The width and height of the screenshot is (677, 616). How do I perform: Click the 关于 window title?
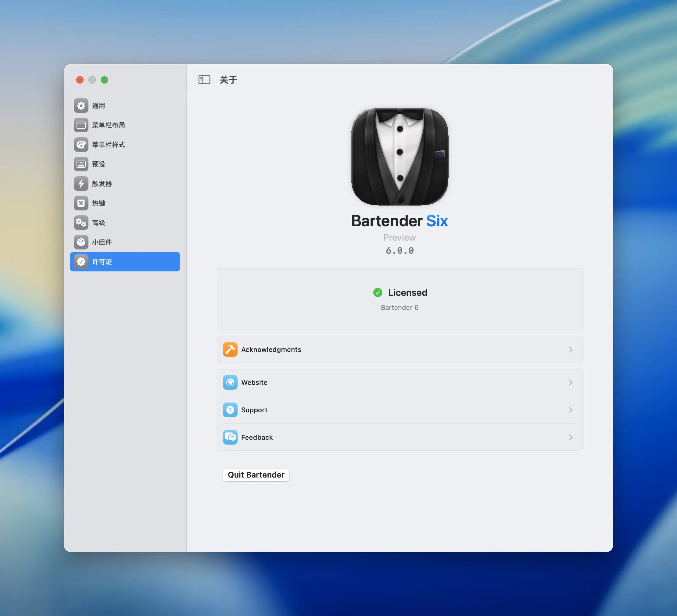(228, 80)
